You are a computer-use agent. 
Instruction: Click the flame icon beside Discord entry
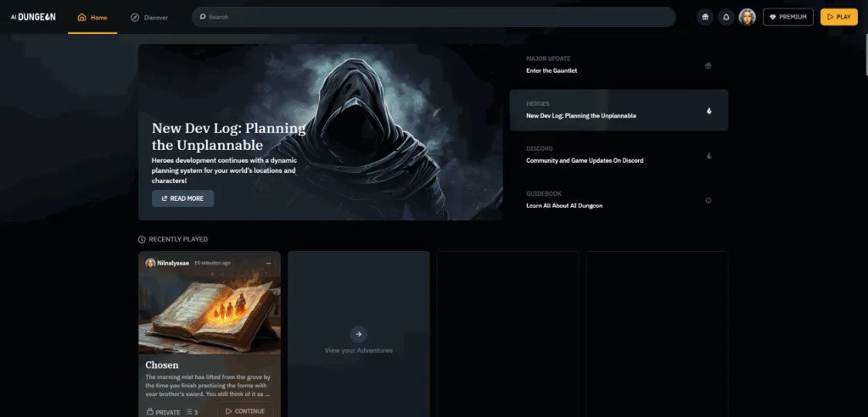[708, 156]
